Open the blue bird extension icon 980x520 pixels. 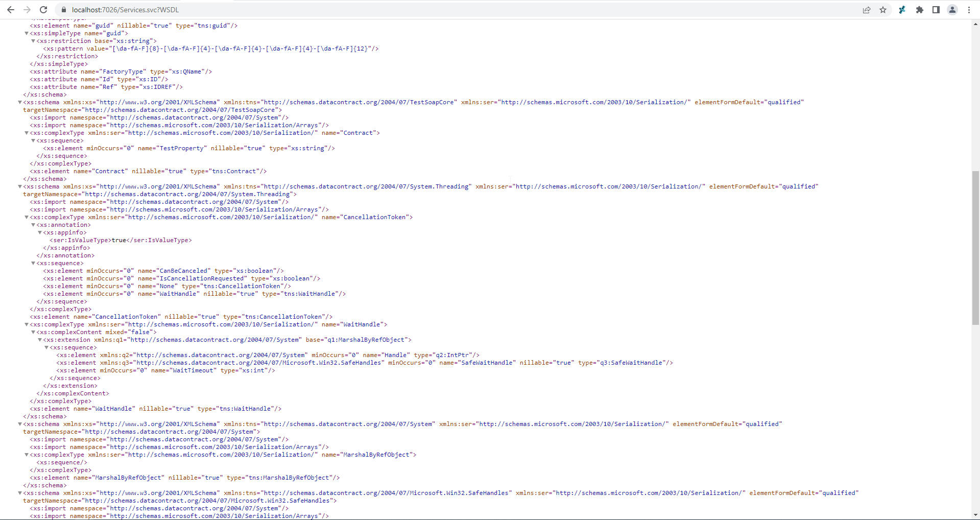(x=902, y=10)
